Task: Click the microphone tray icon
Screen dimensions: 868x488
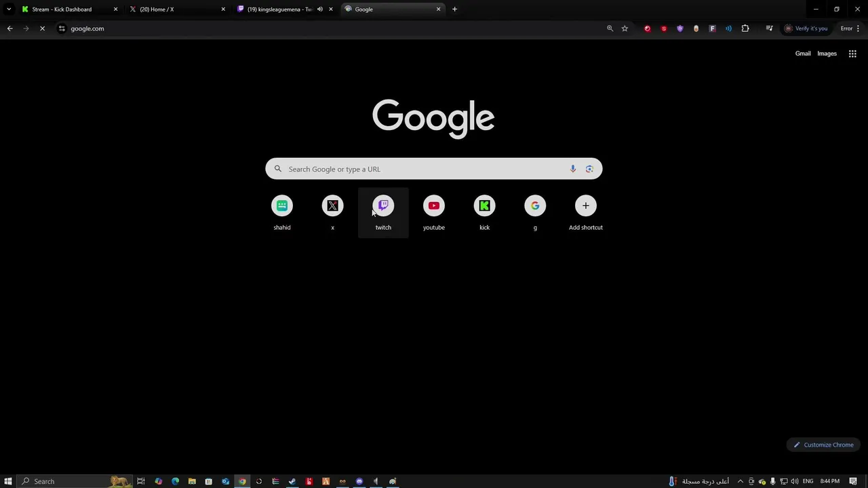Action: coord(772,481)
